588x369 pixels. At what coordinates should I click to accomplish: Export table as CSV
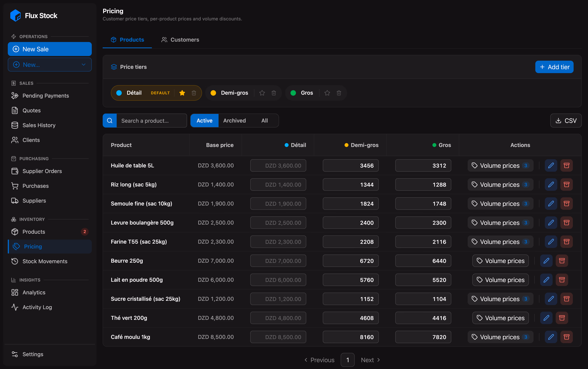point(566,121)
